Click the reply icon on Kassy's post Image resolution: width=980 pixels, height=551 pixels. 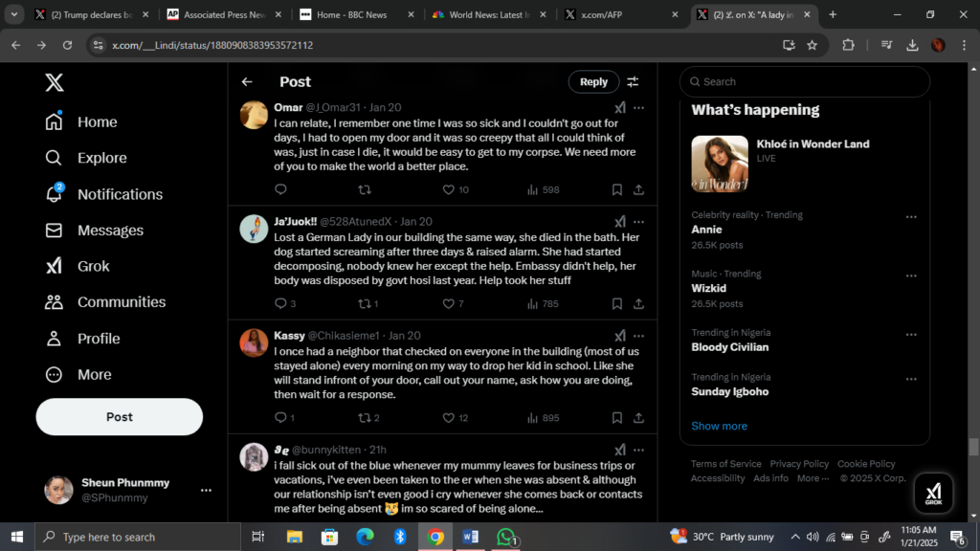pos(280,417)
